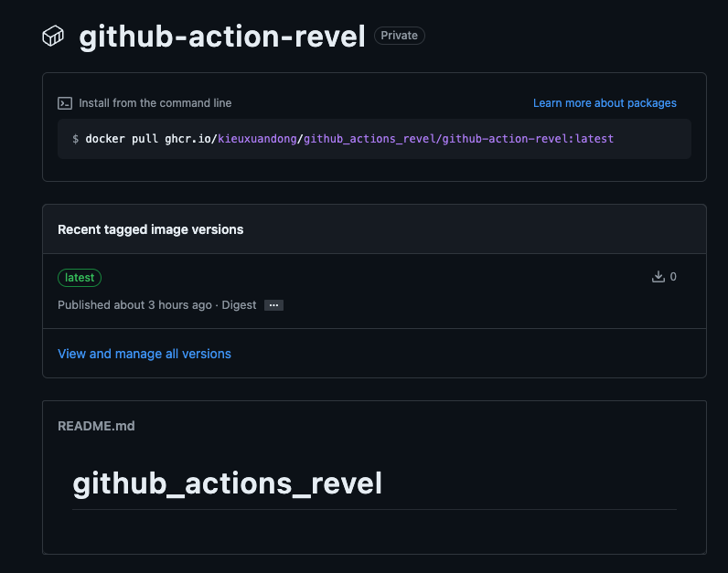Click Published about 3 hours ago text
Image resolution: width=728 pixels, height=573 pixels.
click(134, 305)
